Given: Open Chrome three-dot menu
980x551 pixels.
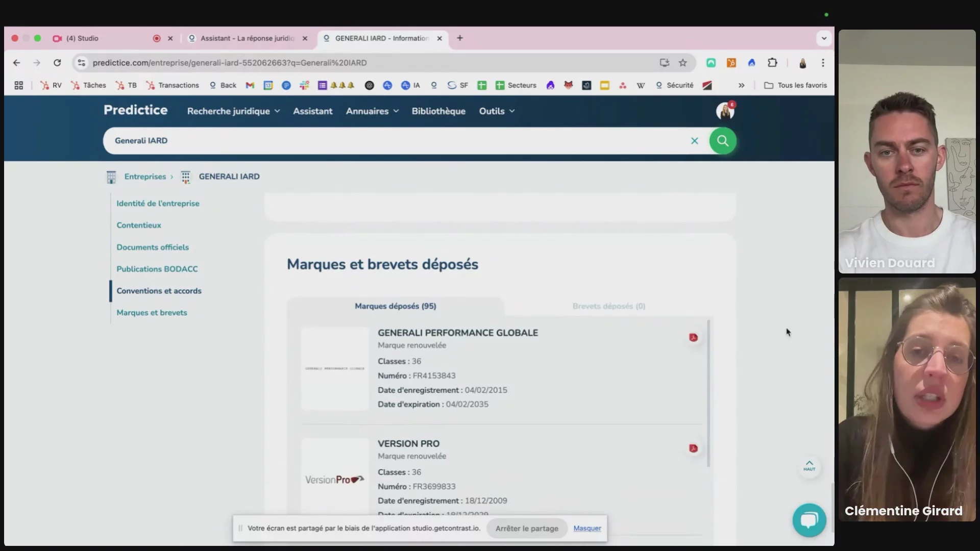Looking at the screenshot, I should [x=823, y=63].
